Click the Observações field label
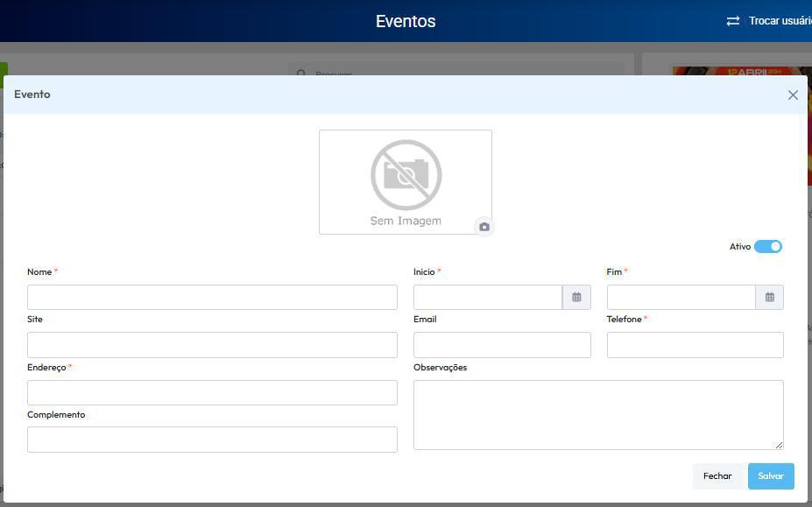The image size is (812, 507). pyautogui.click(x=441, y=367)
